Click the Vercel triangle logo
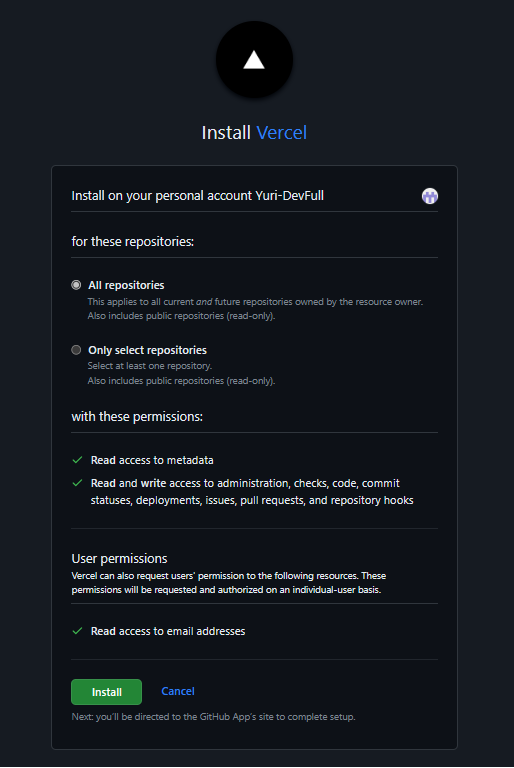Image resolution: width=514 pixels, height=768 pixels. click(254, 60)
